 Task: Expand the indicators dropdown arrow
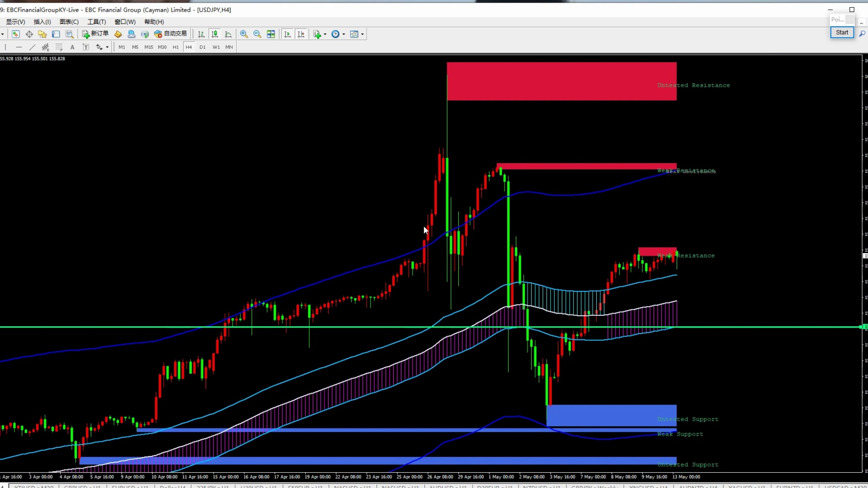point(325,34)
